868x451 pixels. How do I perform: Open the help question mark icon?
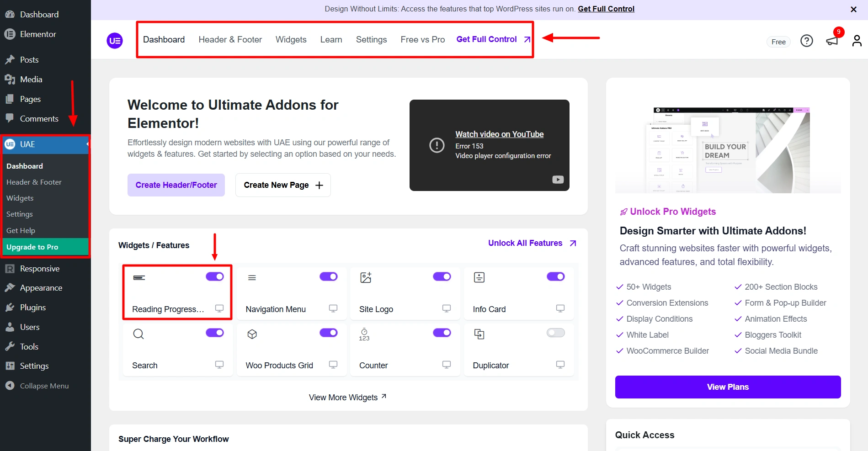pyautogui.click(x=807, y=41)
